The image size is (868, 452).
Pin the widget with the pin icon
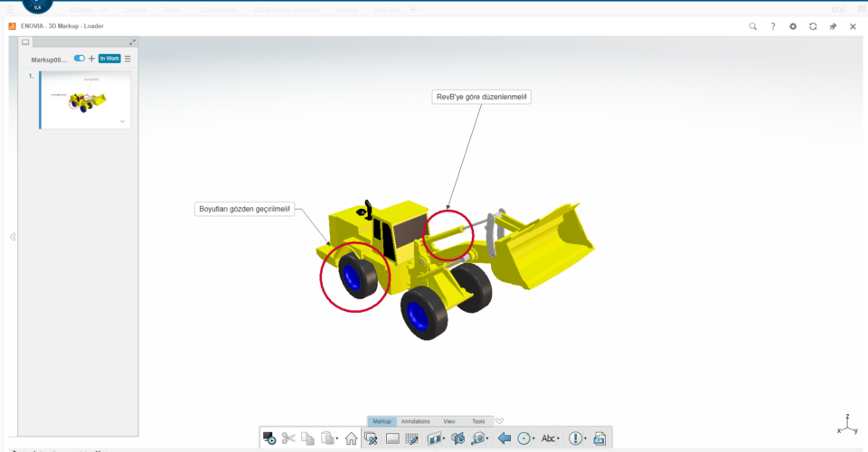click(x=833, y=26)
